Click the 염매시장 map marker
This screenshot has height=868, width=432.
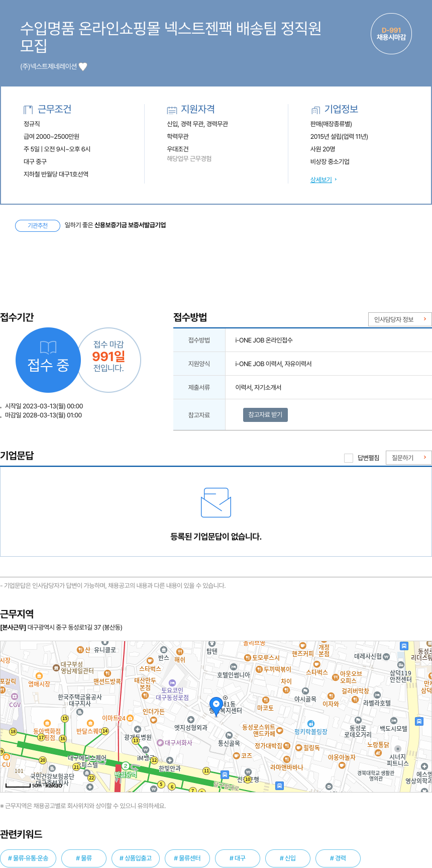(39, 676)
